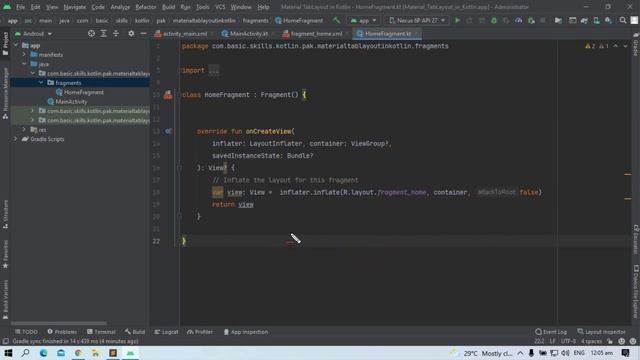Screen dimensions: 640x360
Task: Open the Problems tool window
Action: [x=62, y=332]
